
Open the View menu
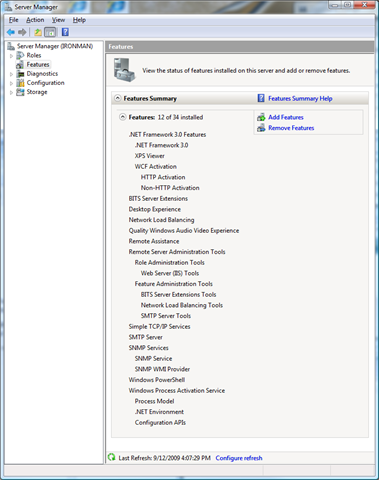pyautogui.click(x=58, y=20)
